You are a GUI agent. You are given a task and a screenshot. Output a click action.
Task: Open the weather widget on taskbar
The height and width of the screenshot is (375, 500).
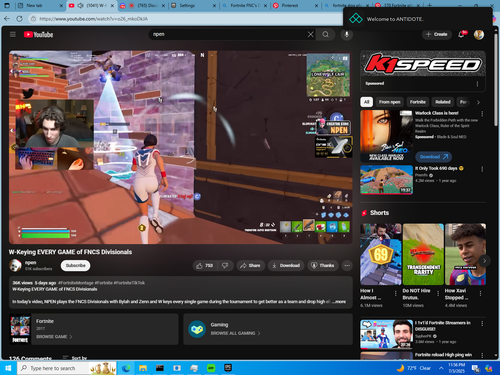click(x=413, y=368)
